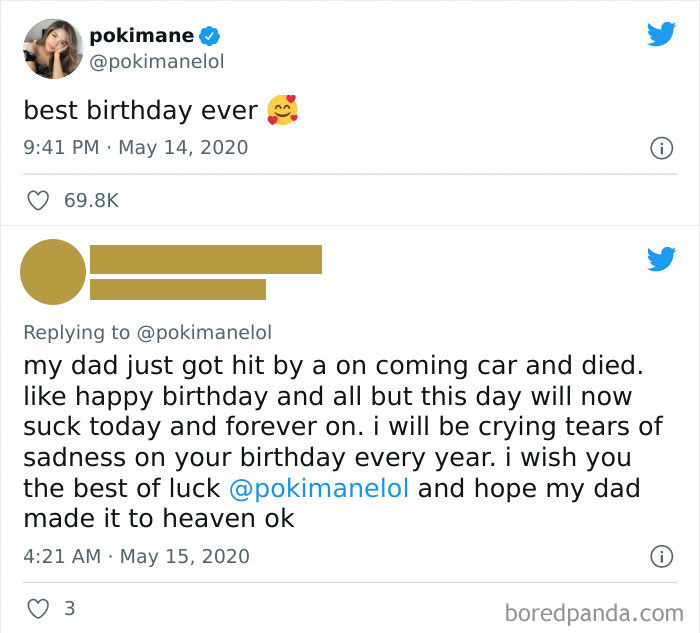Click the Replying to @pokimanelol line

tap(147, 332)
